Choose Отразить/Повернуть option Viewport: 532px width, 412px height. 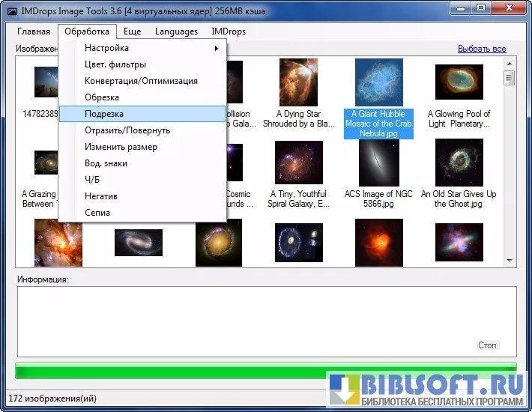click(127, 130)
